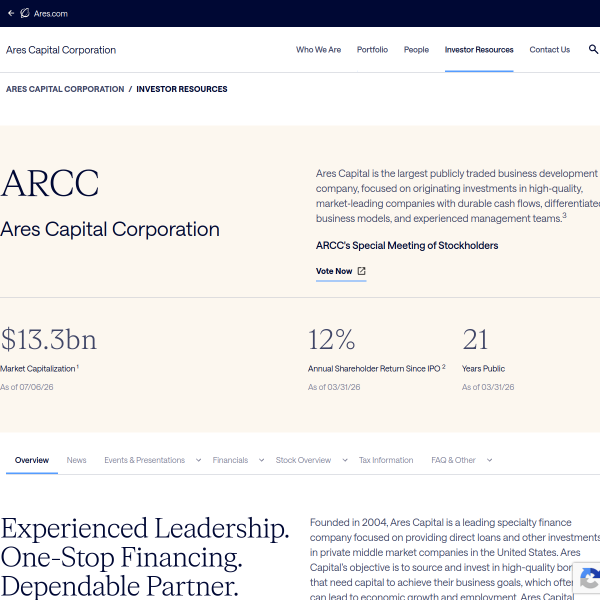This screenshot has height=600, width=600.
Task: Click the $13.3bn market cap value
Action: (48, 340)
